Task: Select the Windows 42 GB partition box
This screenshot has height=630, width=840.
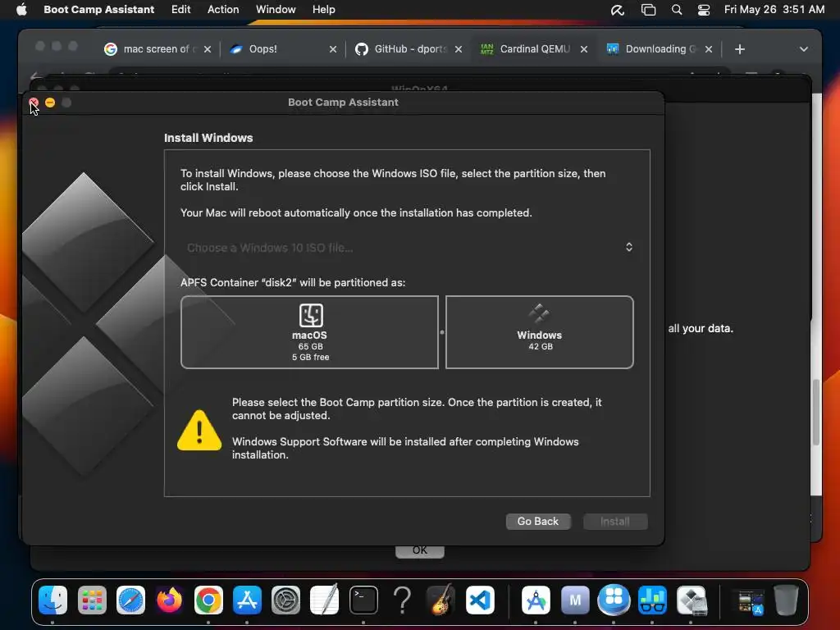Action: click(540, 332)
